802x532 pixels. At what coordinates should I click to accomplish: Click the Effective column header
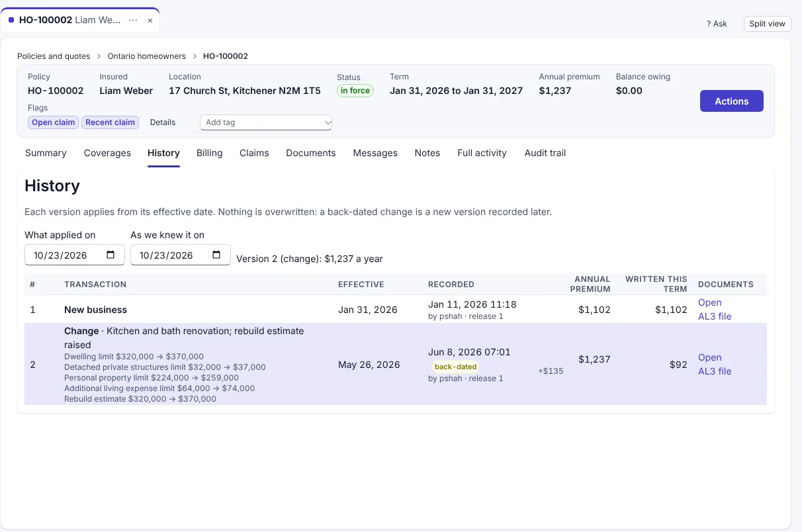[361, 285]
